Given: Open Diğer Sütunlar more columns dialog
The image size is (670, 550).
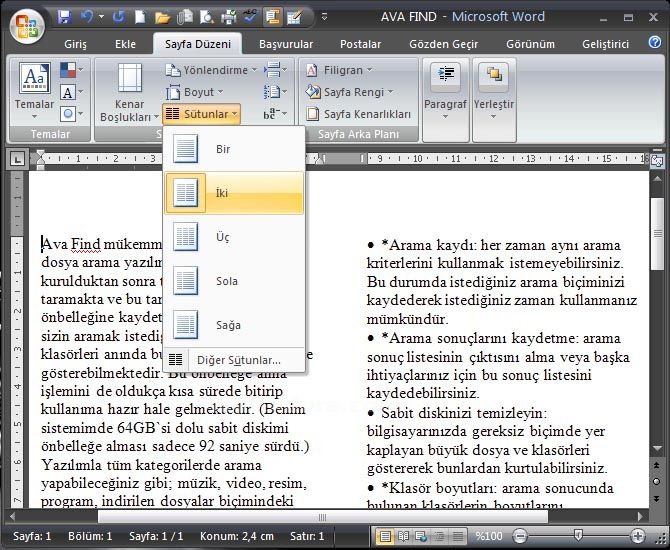Looking at the screenshot, I should tap(234, 360).
